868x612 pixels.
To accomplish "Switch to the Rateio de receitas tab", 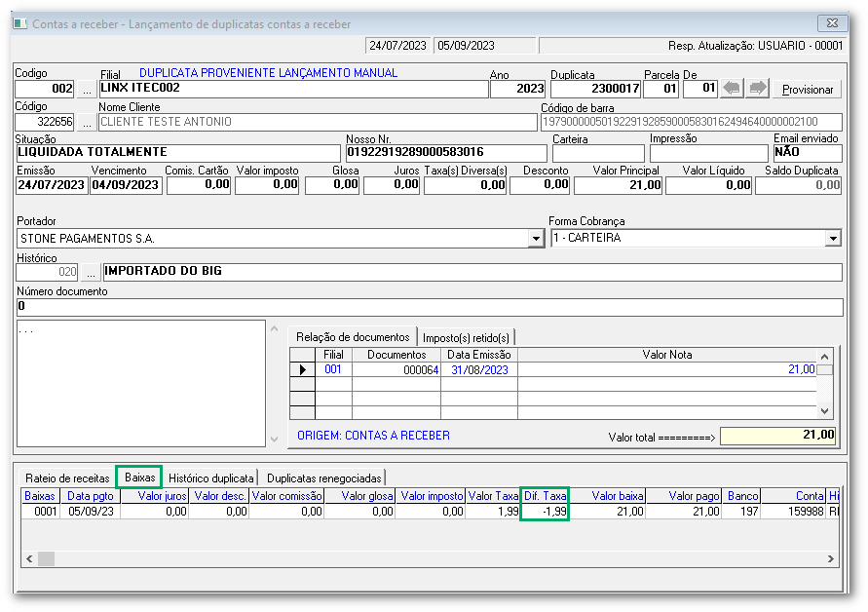I will 67,478.
